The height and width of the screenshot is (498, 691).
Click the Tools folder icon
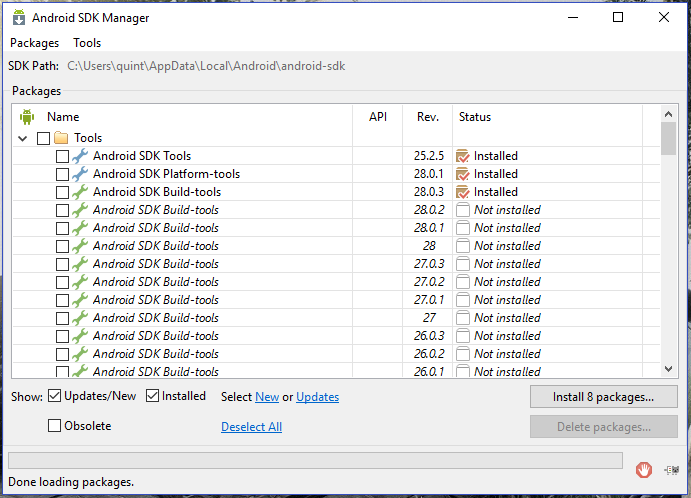tap(61, 138)
